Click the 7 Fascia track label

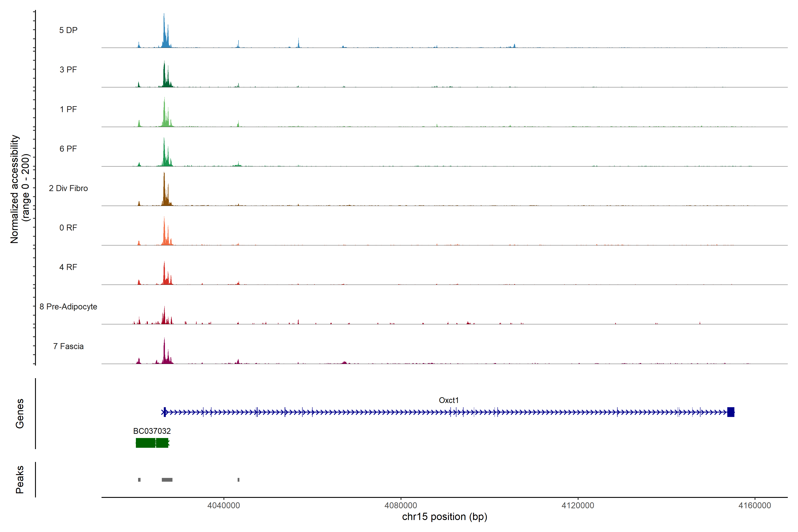[x=68, y=346]
